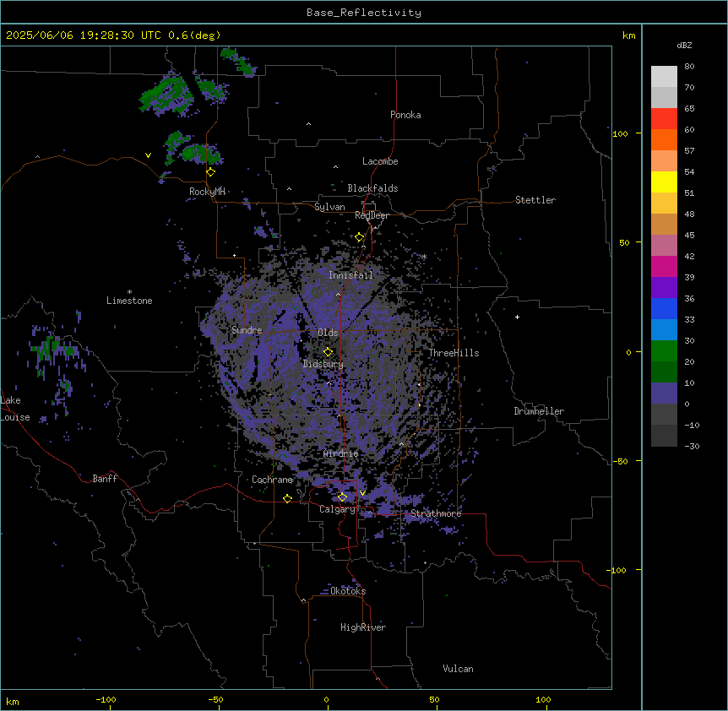
Task: Click the Blackfalds city label
Action: click(x=372, y=188)
